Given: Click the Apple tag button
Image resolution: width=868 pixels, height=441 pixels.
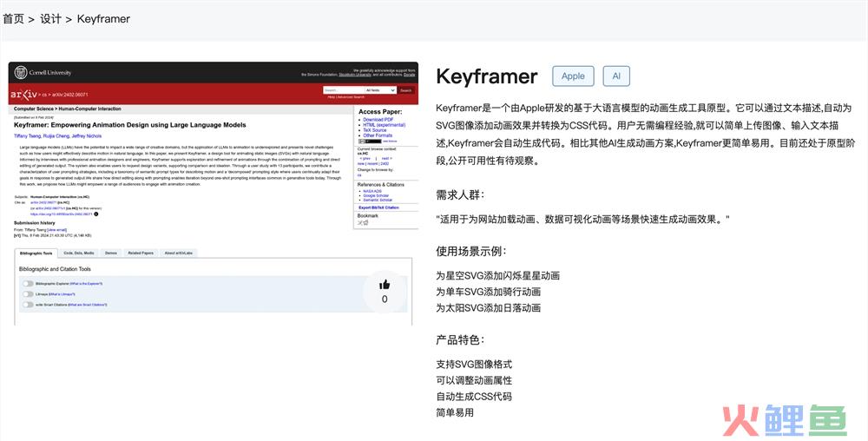Looking at the screenshot, I should pos(573,76).
